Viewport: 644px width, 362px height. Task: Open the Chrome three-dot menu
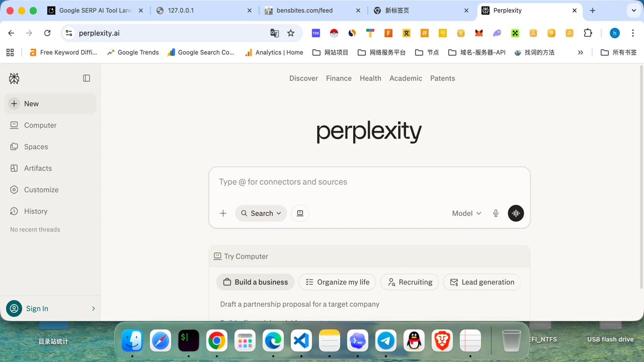click(633, 33)
